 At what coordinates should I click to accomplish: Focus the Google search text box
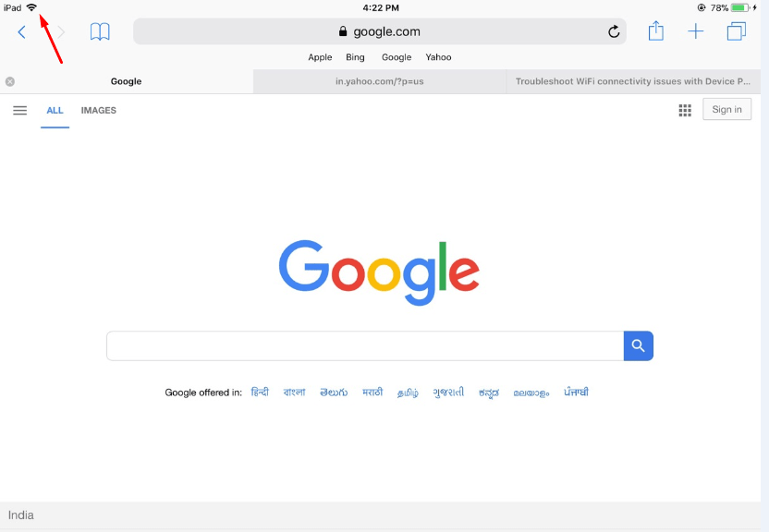click(x=365, y=345)
